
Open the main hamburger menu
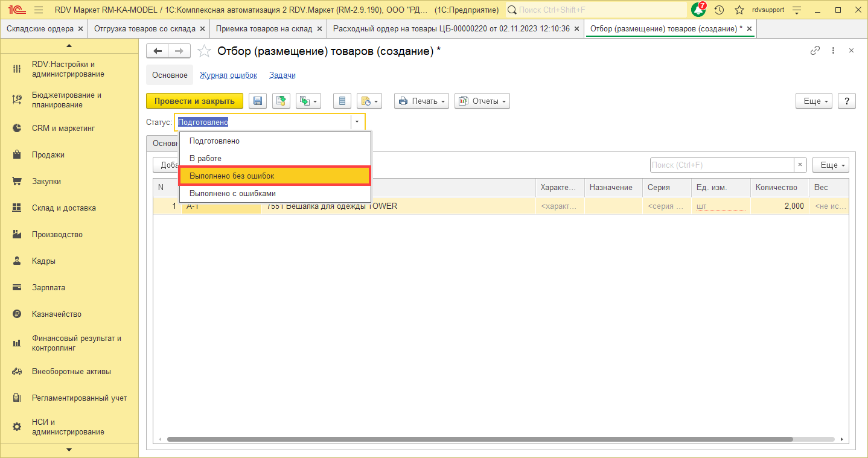tap(39, 10)
